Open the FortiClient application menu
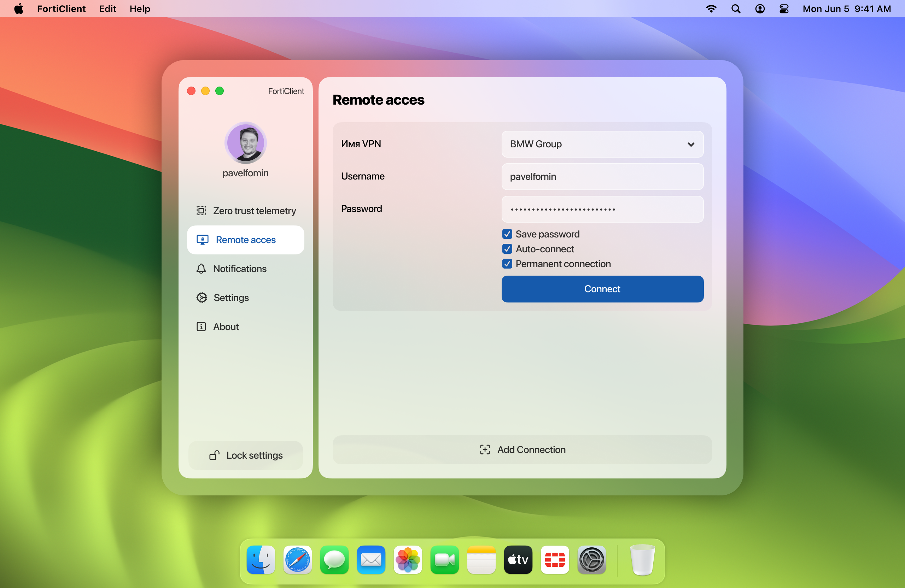Screen dimensions: 905x588 pyautogui.click(x=61, y=9)
